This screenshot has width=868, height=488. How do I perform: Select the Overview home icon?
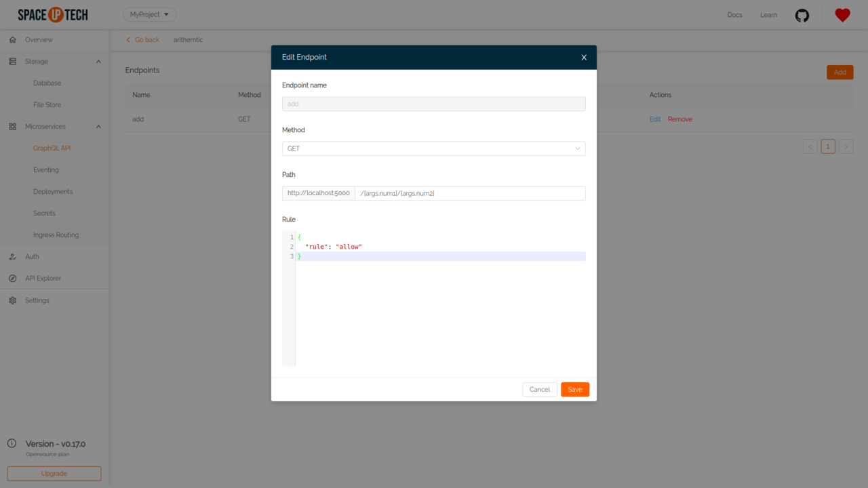coord(12,39)
